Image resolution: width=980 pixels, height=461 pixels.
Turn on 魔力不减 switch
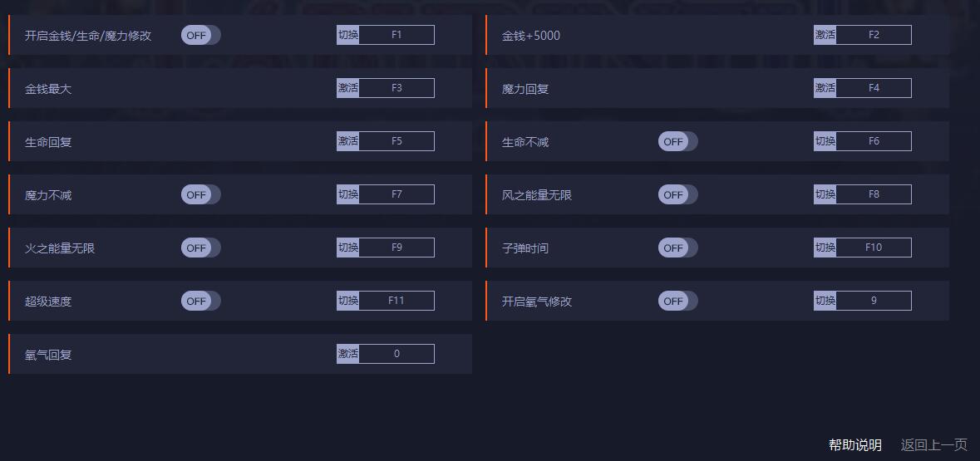(x=200, y=194)
